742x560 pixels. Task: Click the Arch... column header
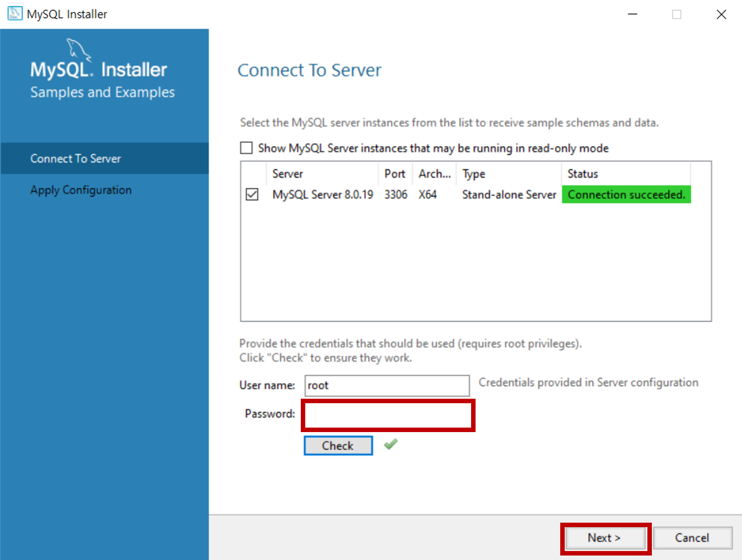[x=434, y=174]
